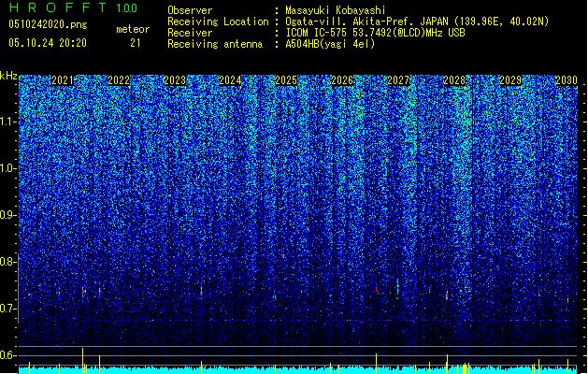Image resolution: width=588 pixels, height=374 pixels.
Task: Select the 1.00 version number
Action: (127, 7)
